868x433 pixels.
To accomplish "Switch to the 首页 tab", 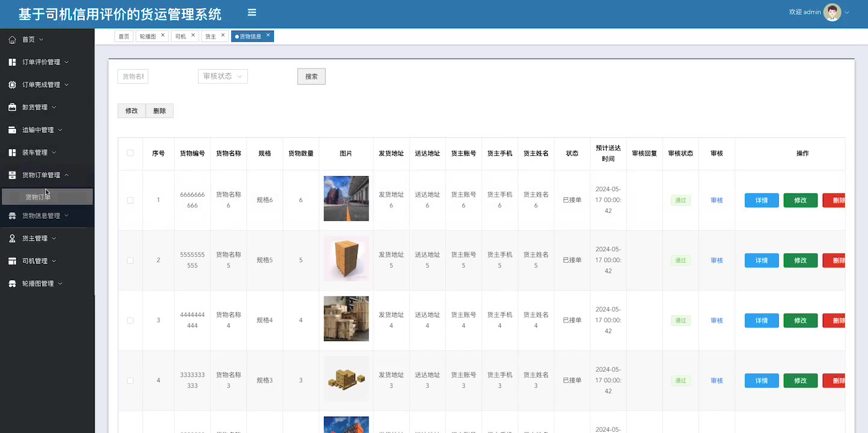I will [x=123, y=37].
